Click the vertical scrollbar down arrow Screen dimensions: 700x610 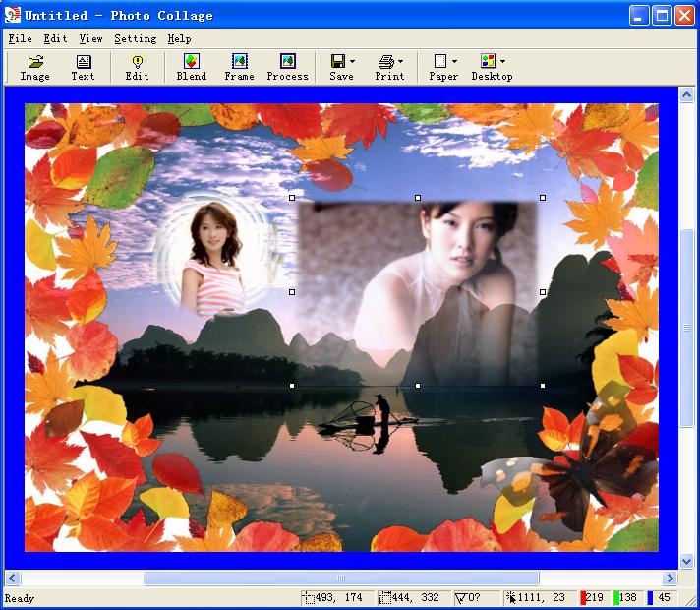pyautogui.click(x=686, y=561)
